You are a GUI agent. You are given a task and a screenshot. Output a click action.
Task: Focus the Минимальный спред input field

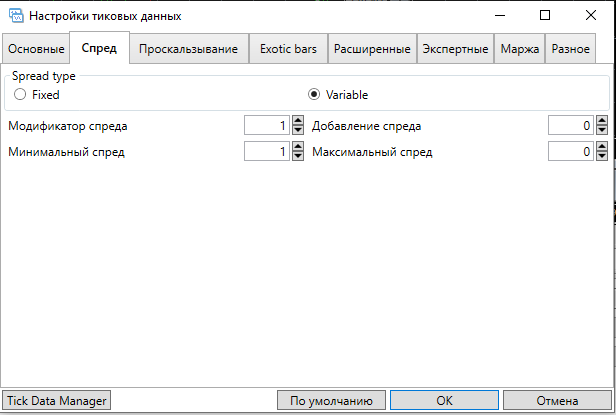click(267, 151)
